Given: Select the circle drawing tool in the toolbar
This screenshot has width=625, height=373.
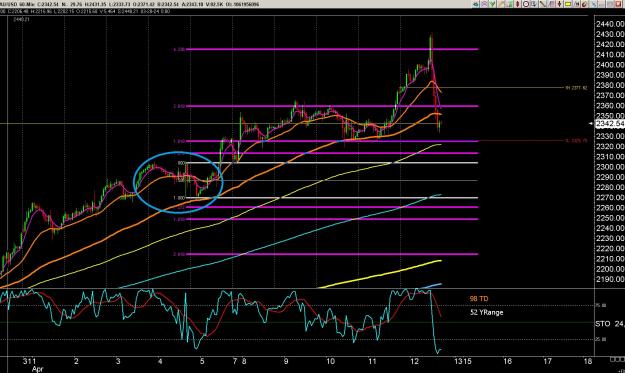Looking at the screenshot, I should (x=526, y=4).
